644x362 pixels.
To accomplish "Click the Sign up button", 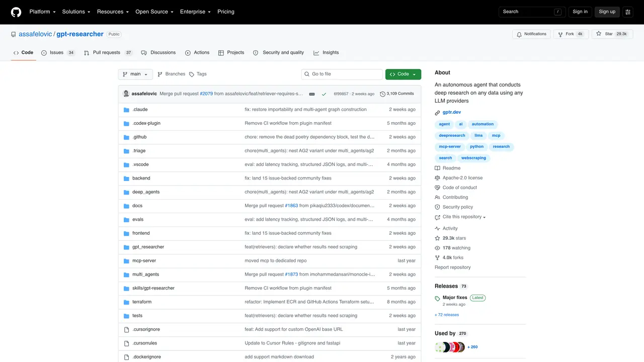I will pyautogui.click(x=607, y=12).
